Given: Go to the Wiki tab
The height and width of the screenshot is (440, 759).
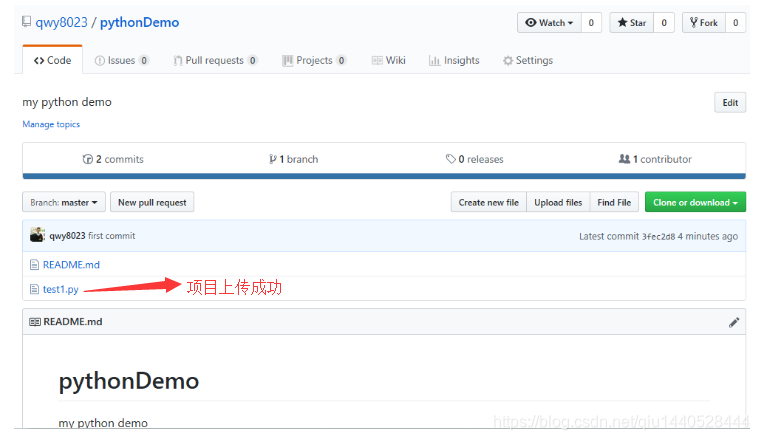Looking at the screenshot, I should pyautogui.click(x=389, y=61).
